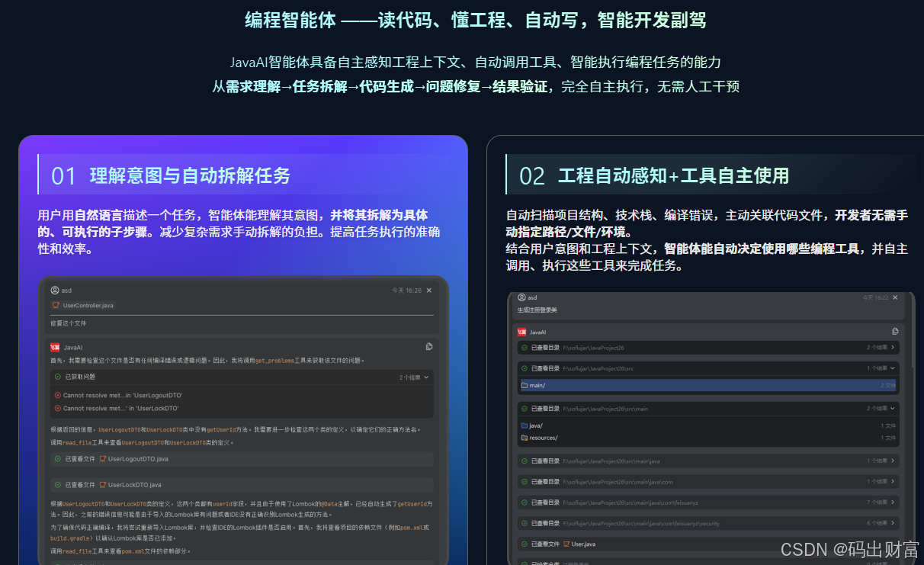
Task: Click the main/ folder icon
Action: pos(525,385)
